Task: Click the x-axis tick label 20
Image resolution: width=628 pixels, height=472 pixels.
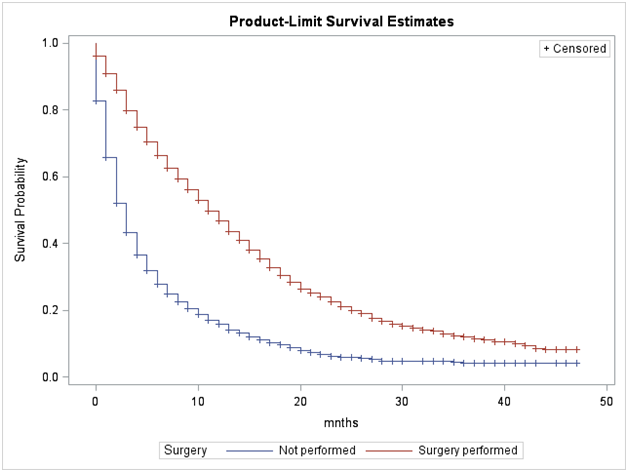Action: (300, 401)
